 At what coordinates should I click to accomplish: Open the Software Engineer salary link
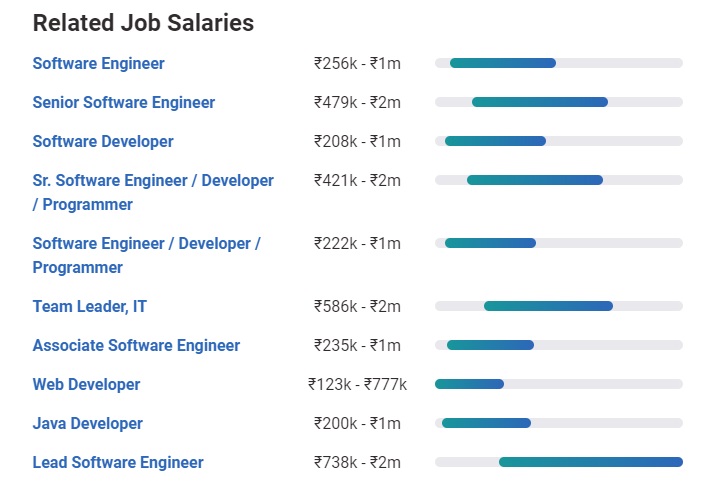pyautogui.click(x=98, y=63)
